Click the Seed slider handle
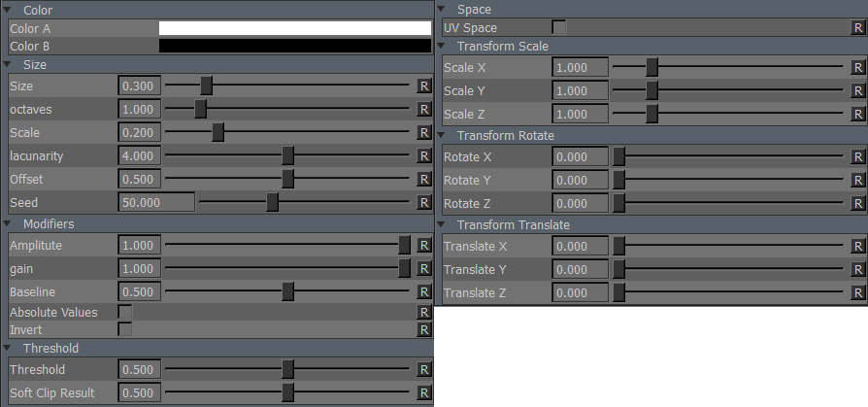Viewport: 868px width, 407px height. (273, 202)
